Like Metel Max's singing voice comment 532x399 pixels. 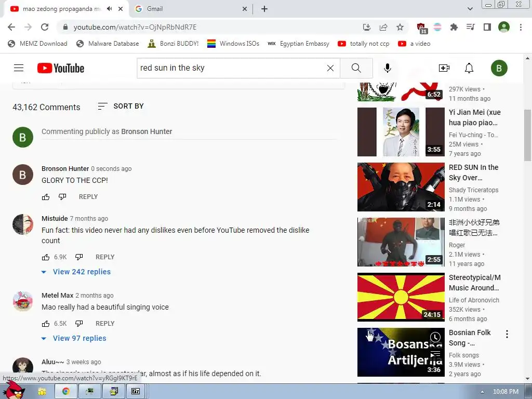pyautogui.click(x=46, y=324)
